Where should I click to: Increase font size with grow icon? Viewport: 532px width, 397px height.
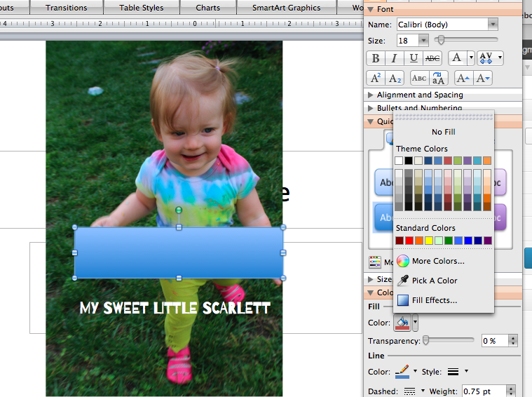(464, 79)
